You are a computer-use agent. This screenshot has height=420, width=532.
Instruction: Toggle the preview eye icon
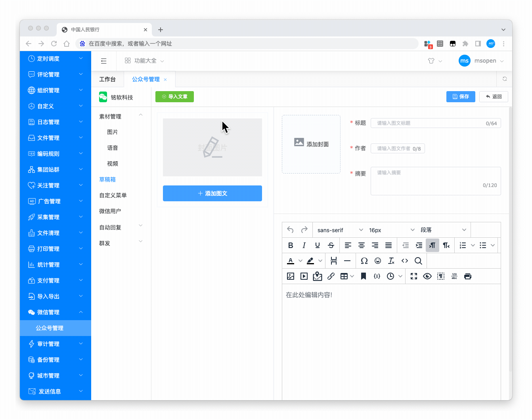coord(427,276)
